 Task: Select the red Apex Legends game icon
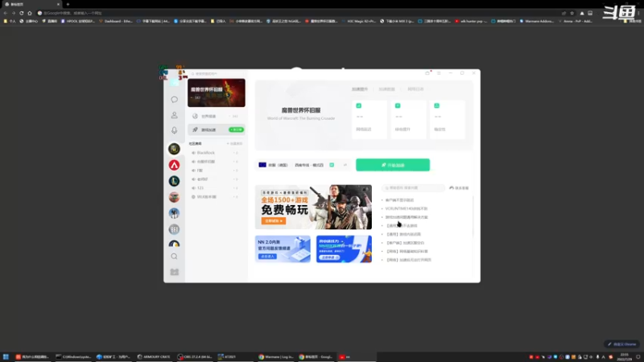[x=174, y=165]
